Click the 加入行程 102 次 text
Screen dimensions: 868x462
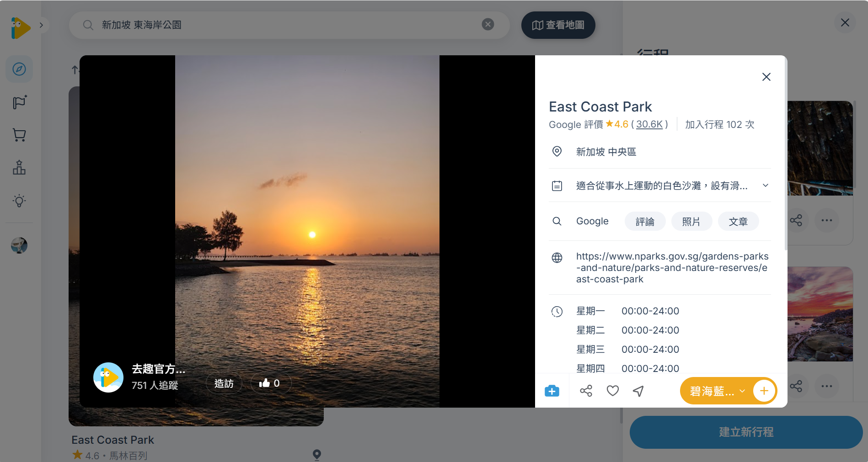pos(719,125)
